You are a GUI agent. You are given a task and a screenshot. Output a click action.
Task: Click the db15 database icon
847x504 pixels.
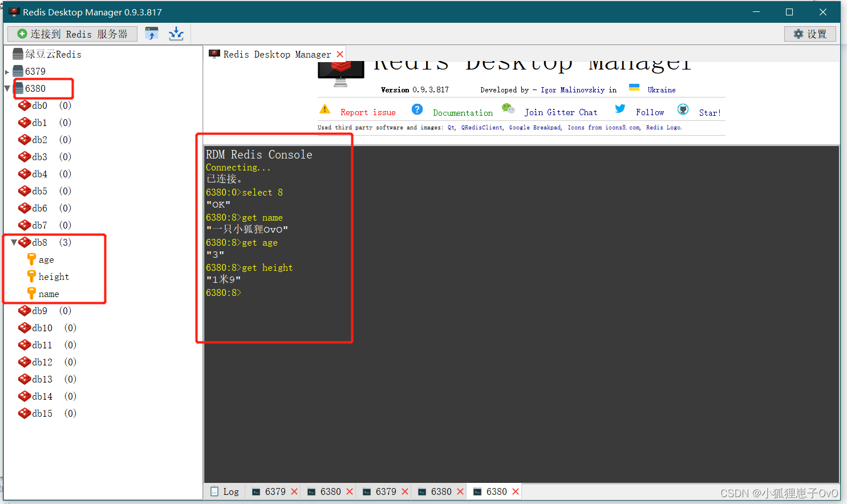tap(25, 413)
